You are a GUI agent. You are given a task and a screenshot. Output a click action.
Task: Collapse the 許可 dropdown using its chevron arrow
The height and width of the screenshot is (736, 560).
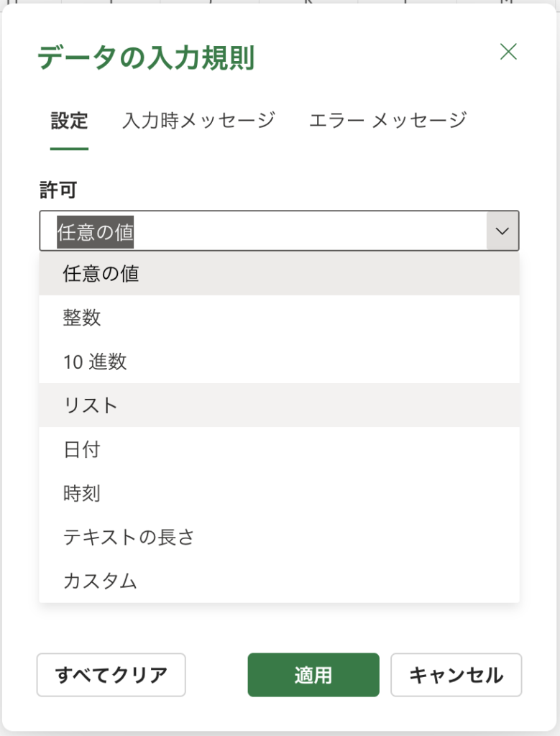(x=502, y=231)
